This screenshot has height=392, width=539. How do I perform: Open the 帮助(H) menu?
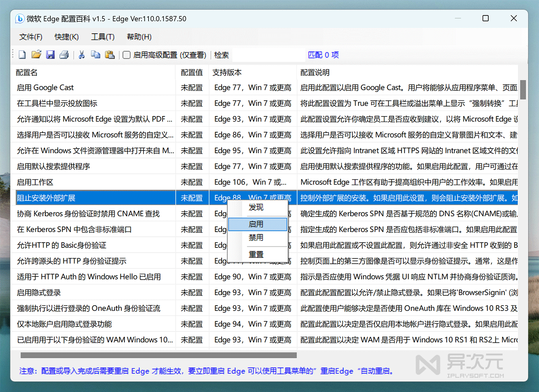139,37
